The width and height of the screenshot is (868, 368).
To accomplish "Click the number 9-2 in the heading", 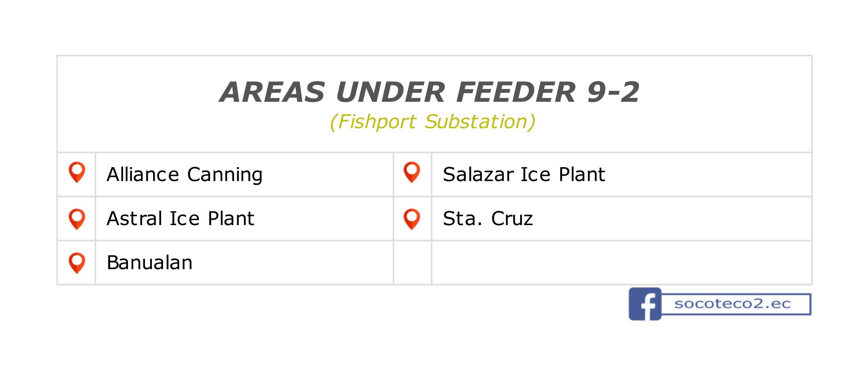I will (613, 92).
